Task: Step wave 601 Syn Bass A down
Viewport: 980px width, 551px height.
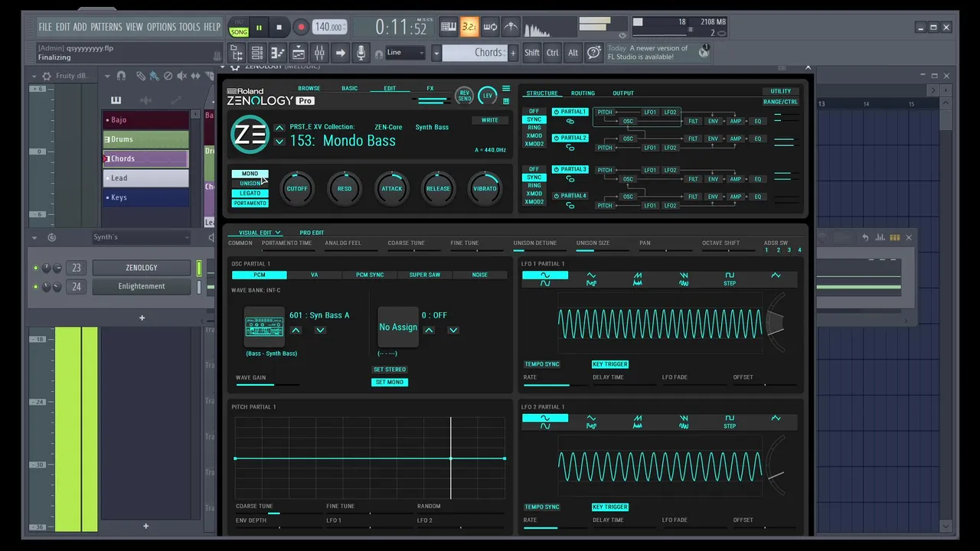Action: tap(320, 330)
